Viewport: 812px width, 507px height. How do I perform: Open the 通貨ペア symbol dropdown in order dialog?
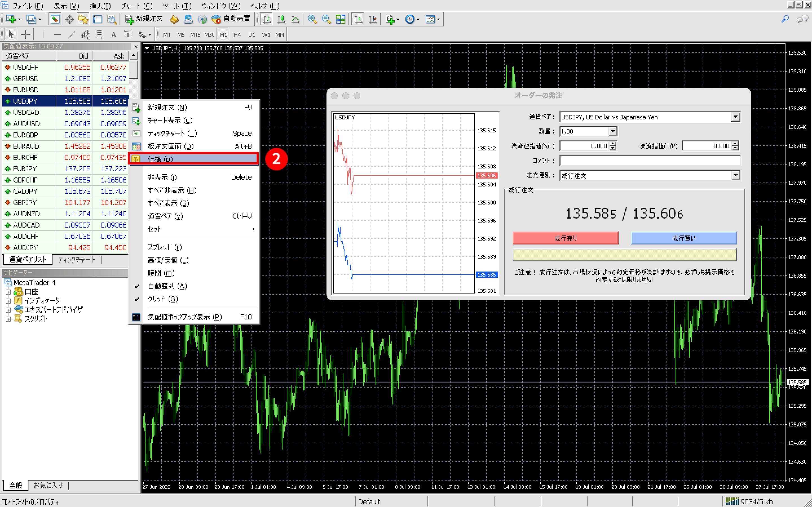735,117
